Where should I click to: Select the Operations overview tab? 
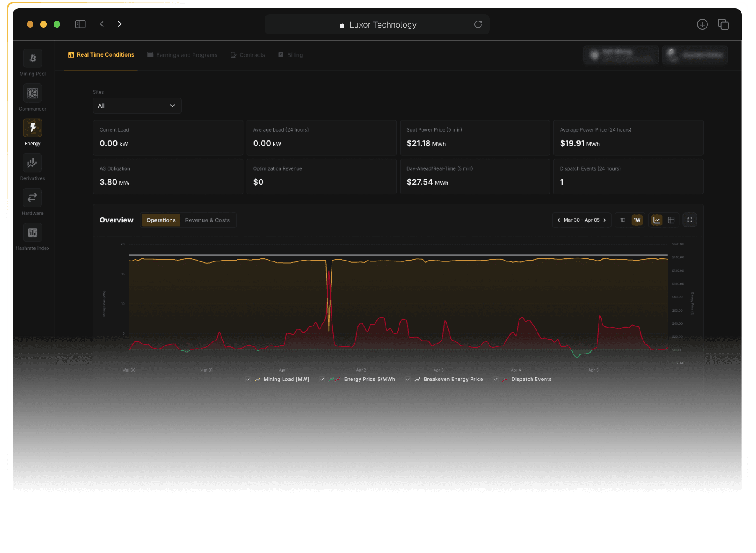click(161, 220)
